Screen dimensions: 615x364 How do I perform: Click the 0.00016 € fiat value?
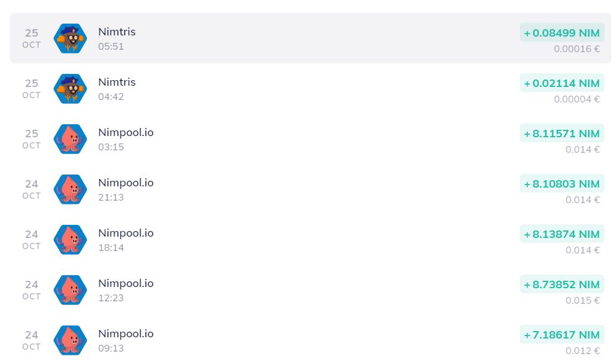tap(576, 49)
